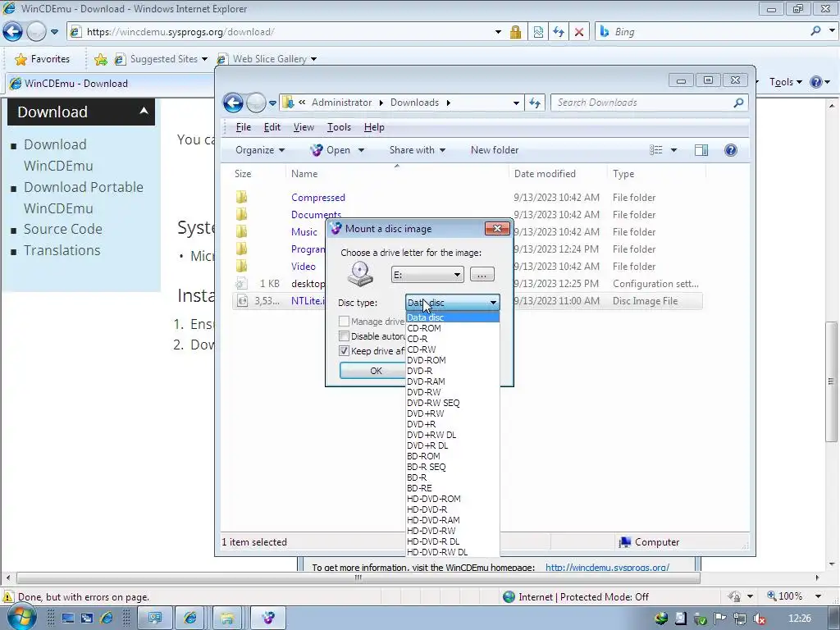
Task: Click the Favorites star button
Action: click(x=43, y=59)
